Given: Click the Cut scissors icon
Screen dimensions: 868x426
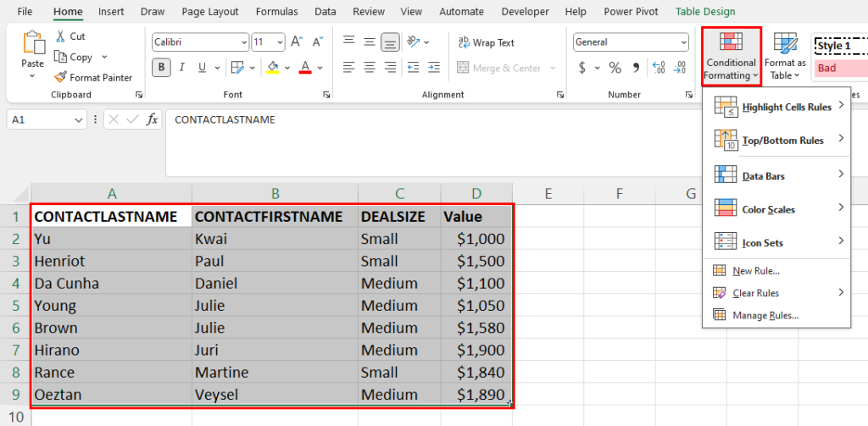Looking at the screenshot, I should tap(60, 36).
